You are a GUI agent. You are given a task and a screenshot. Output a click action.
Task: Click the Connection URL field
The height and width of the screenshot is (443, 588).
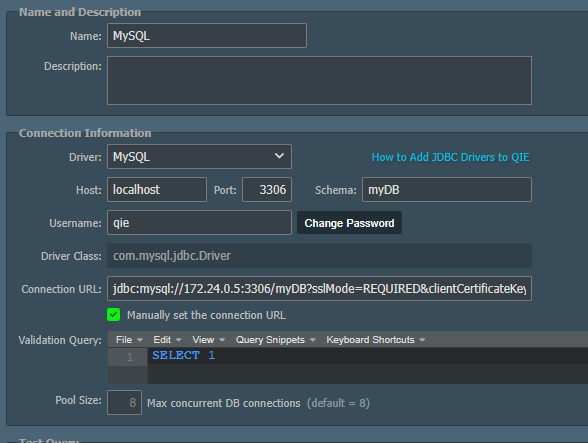[319, 288]
